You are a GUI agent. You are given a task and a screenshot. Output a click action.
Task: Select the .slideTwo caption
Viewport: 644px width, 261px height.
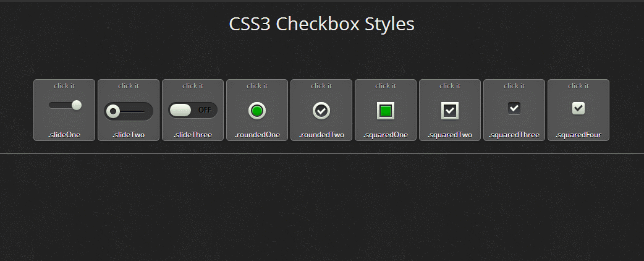click(x=129, y=134)
